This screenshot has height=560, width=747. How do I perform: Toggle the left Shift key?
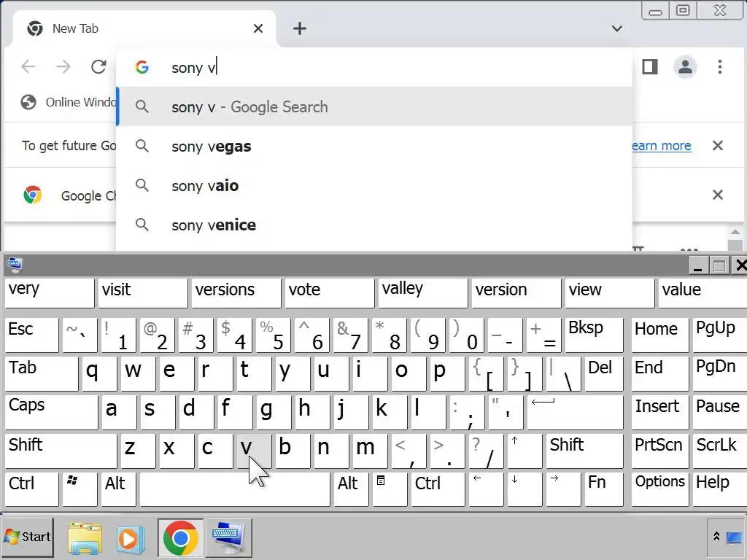61,451
